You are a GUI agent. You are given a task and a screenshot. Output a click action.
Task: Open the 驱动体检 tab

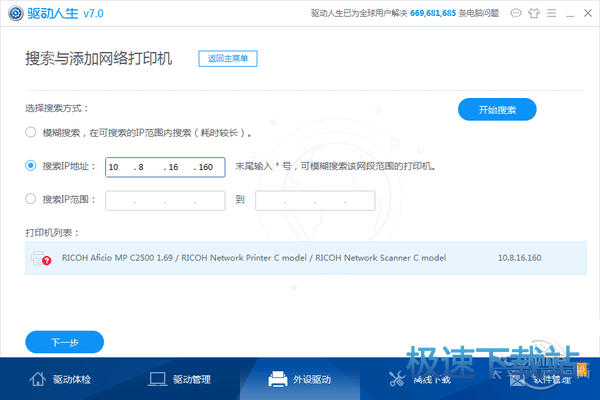point(60,379)
